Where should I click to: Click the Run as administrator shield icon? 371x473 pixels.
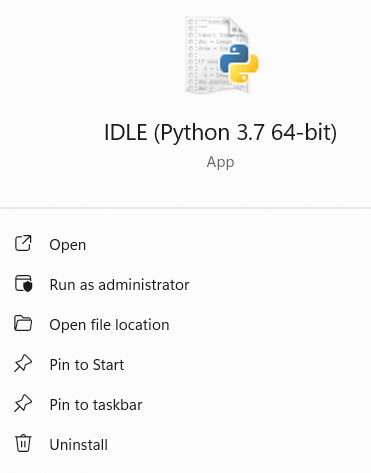[x=23, y=283]
